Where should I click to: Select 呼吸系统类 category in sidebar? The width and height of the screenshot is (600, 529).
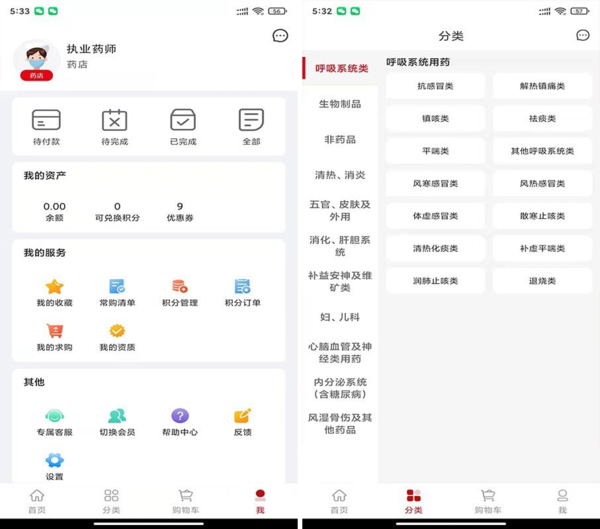click(340, 69)
